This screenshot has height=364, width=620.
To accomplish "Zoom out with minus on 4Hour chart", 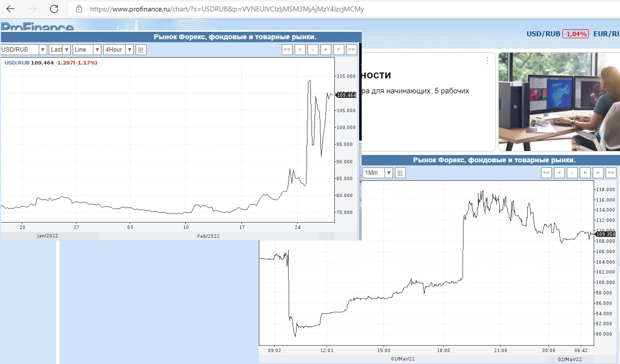I will point(313,49).
